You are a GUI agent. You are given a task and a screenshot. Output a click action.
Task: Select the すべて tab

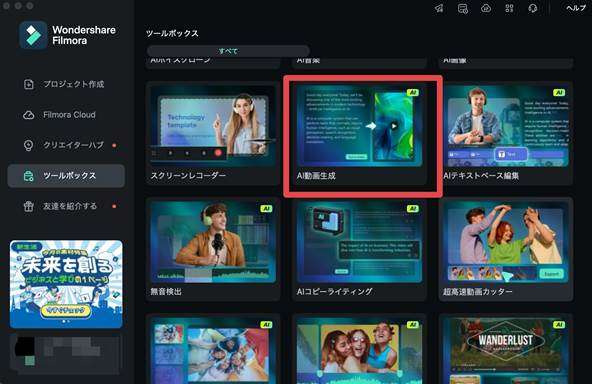click(228, 51)
